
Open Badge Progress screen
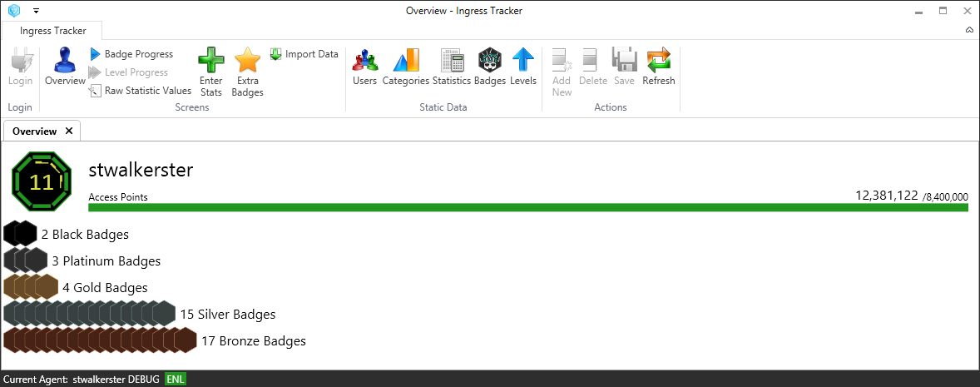coord(131,54)
